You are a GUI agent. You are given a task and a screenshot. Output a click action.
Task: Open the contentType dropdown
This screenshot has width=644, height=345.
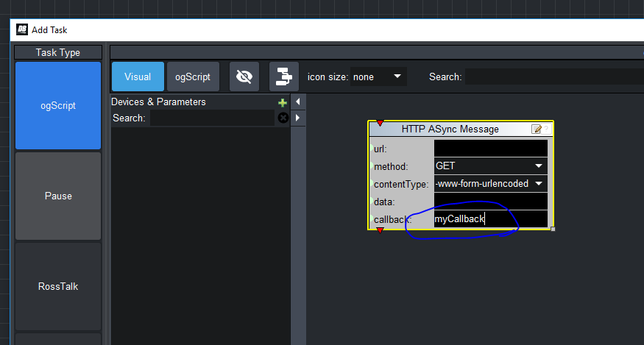pos(490,184)
